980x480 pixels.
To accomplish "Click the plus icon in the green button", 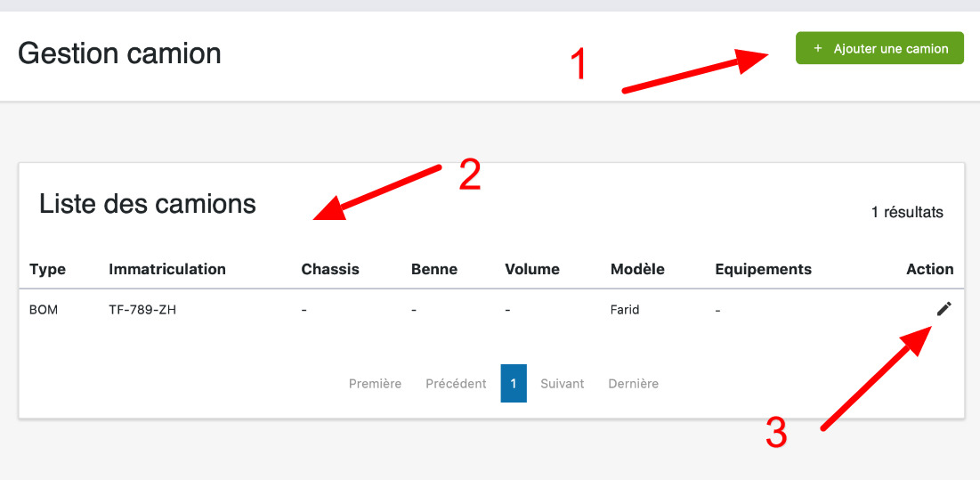I will click(818, 49).
